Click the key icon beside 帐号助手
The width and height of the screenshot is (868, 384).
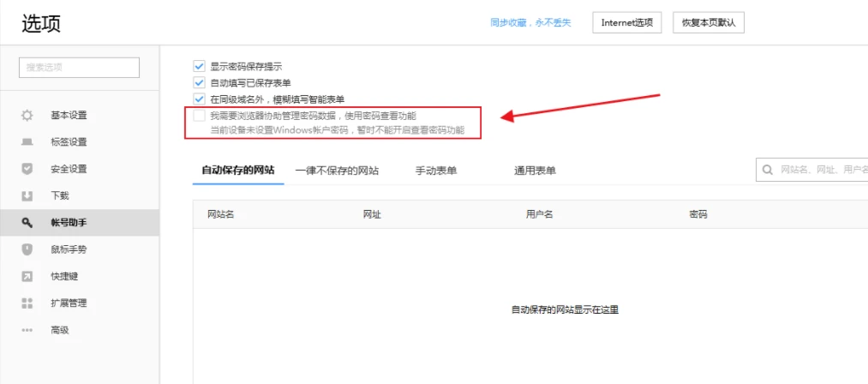(x=27, y=223)
